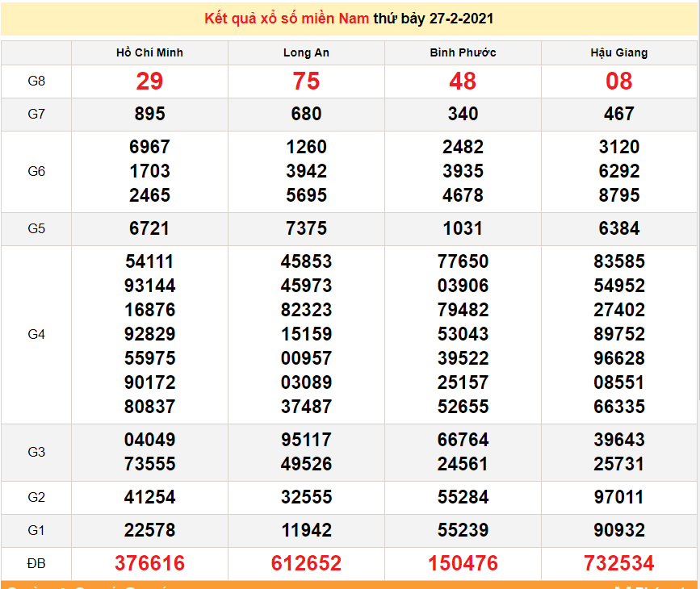Click Hậu Giang G2 number 97011
The image size is (700, 589).
point(618,497)
